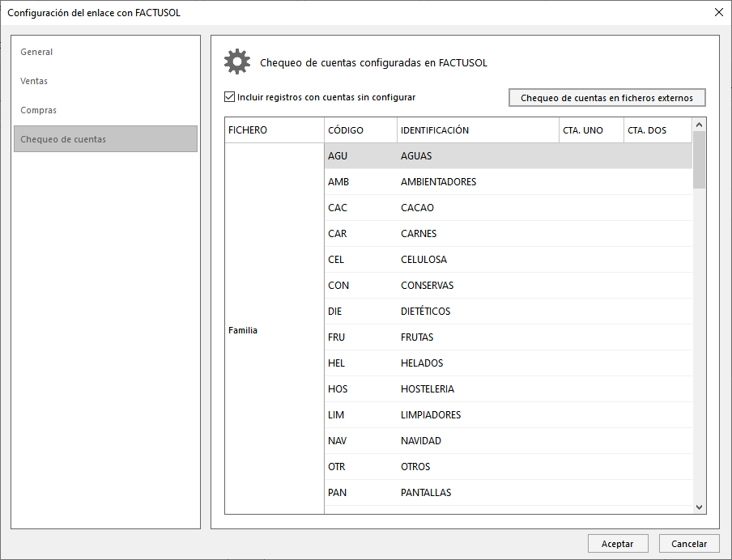
Task: Close the configuration dialog window
Action: [719, 13]
